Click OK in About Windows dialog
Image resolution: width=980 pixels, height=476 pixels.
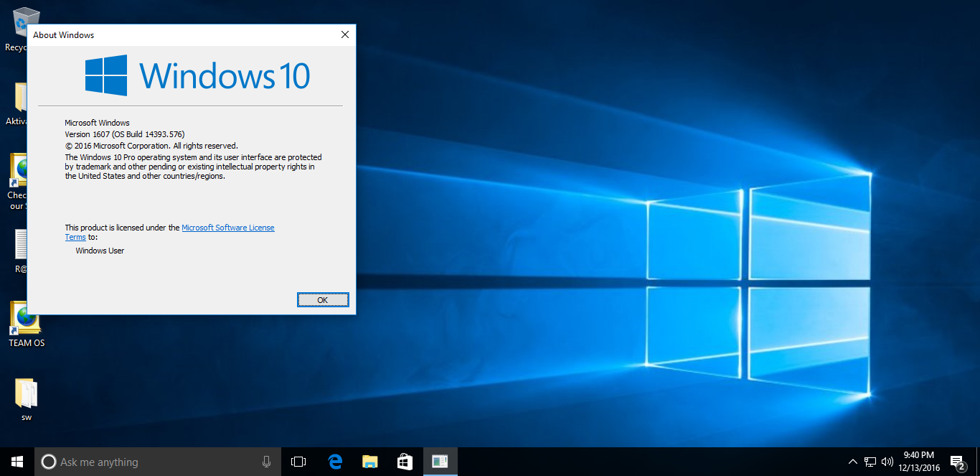[323, 300]
